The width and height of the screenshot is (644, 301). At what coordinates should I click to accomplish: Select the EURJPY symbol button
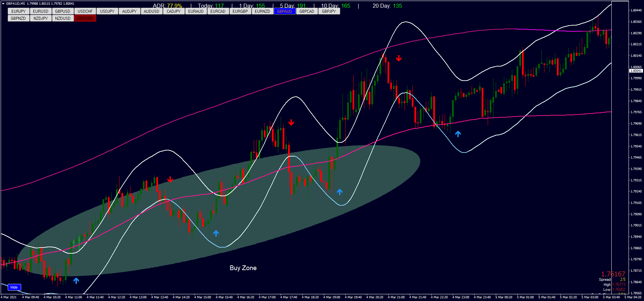[x=18, y=11]
